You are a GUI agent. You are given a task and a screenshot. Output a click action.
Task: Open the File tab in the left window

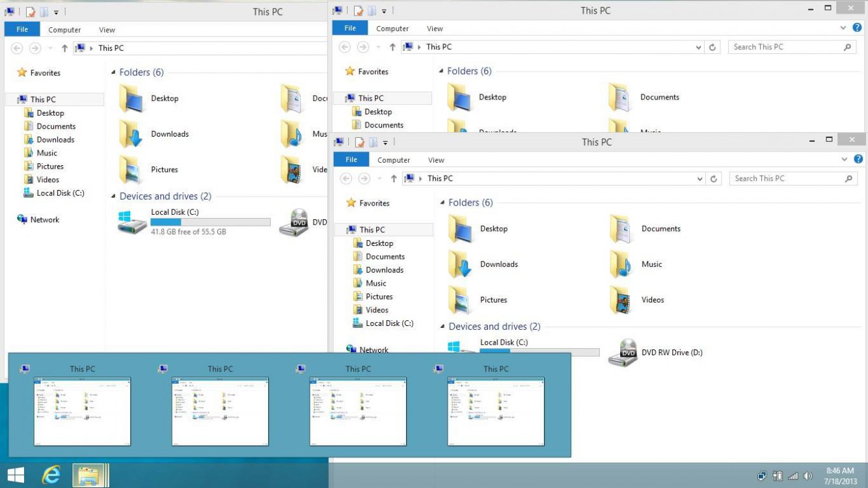[22, 29]
